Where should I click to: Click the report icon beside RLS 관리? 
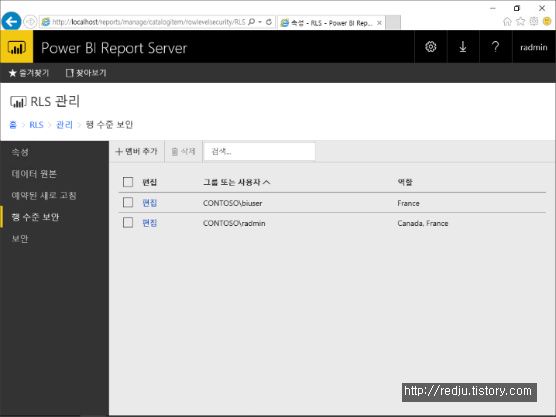click(18, 102)
